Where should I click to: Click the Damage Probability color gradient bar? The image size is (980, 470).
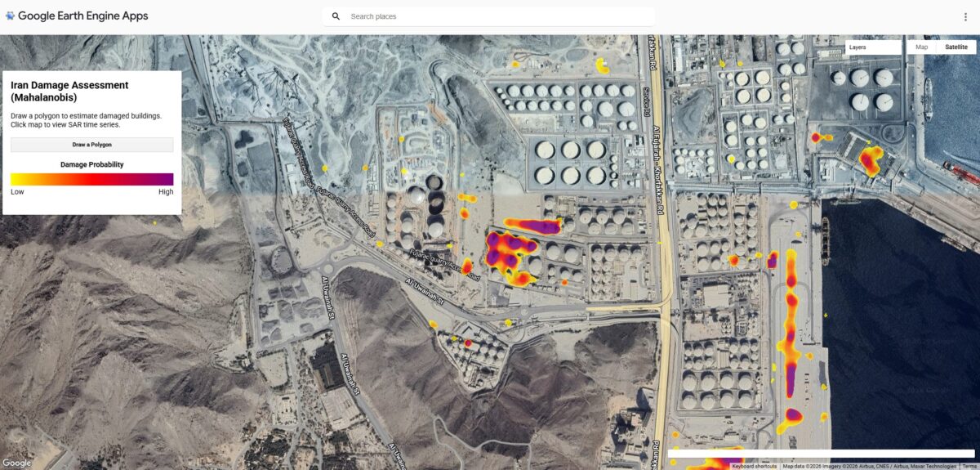[x=91, y=179]
